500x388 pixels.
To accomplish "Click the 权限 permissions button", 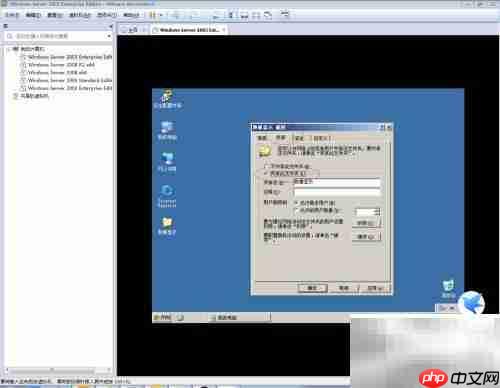I will tap(366, 223).
